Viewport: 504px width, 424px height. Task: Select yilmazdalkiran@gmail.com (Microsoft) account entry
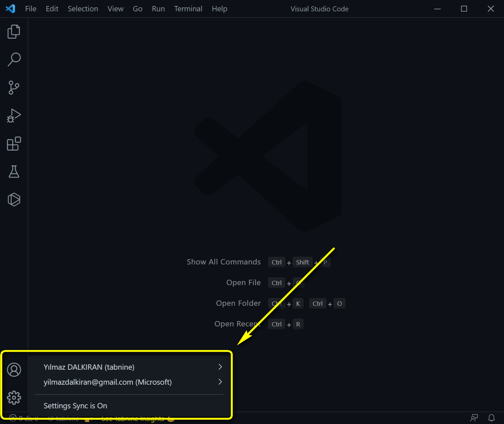[x=129, y=382]
